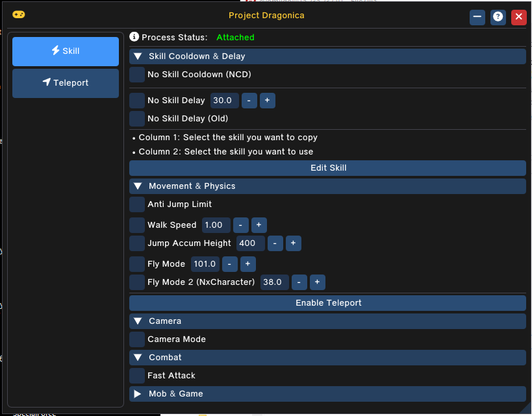
Task: Toggle the Walk Speed checkbox
Action: click(x=137, y=225)
